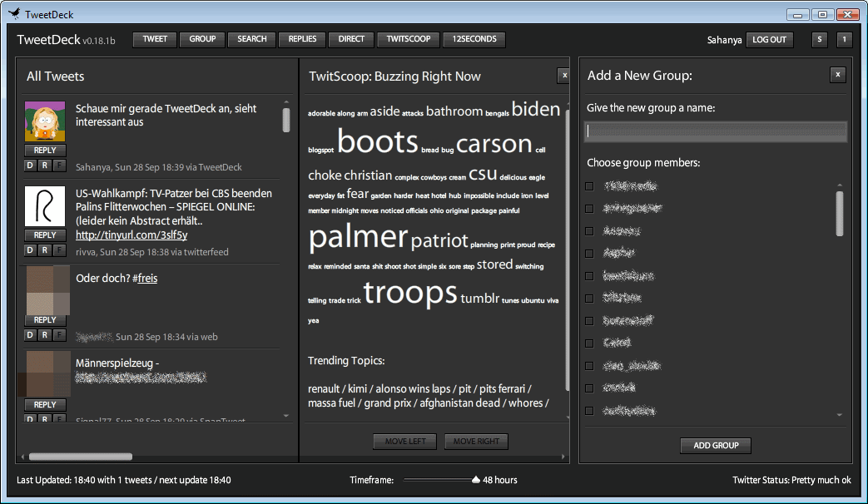Open the 12SECONDS button

[474, 39]
